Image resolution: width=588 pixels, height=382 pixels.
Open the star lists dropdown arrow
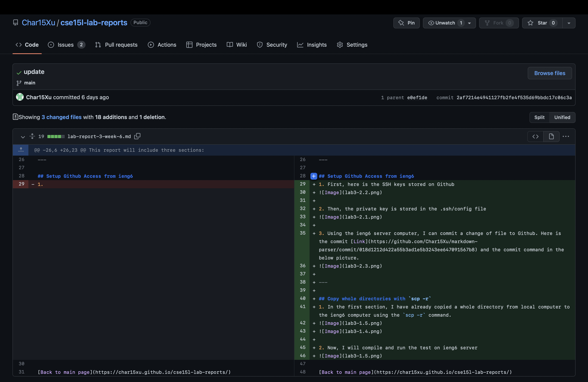click(569, 23)
